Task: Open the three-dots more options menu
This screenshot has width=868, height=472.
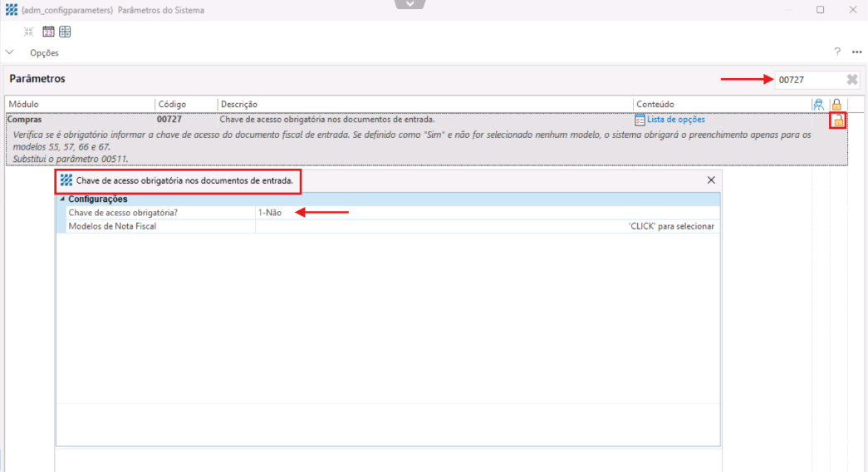Action: 856,52
